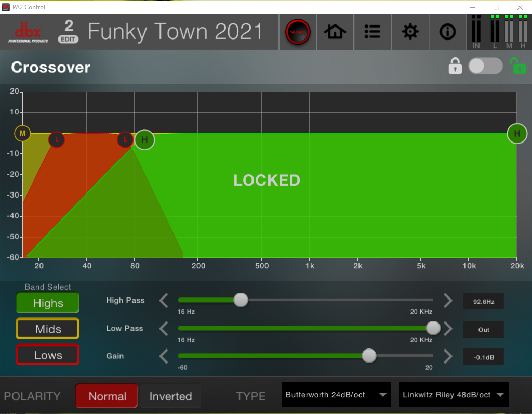Click the Gain slider handle
The height and width of the screenshot is (414, 532).
click(x=369, y=356)
